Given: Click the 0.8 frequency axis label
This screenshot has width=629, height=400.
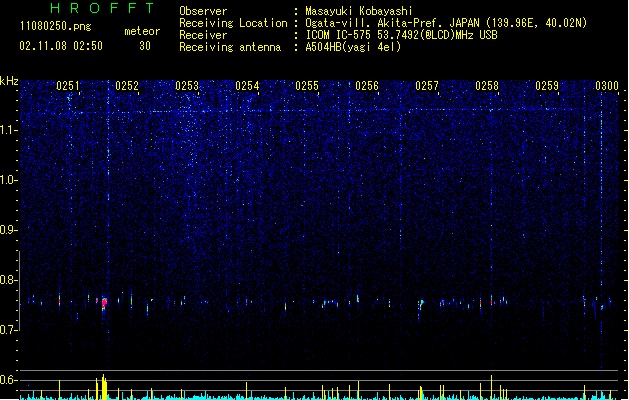Looking at the screenshot, I should pos(9,280).
